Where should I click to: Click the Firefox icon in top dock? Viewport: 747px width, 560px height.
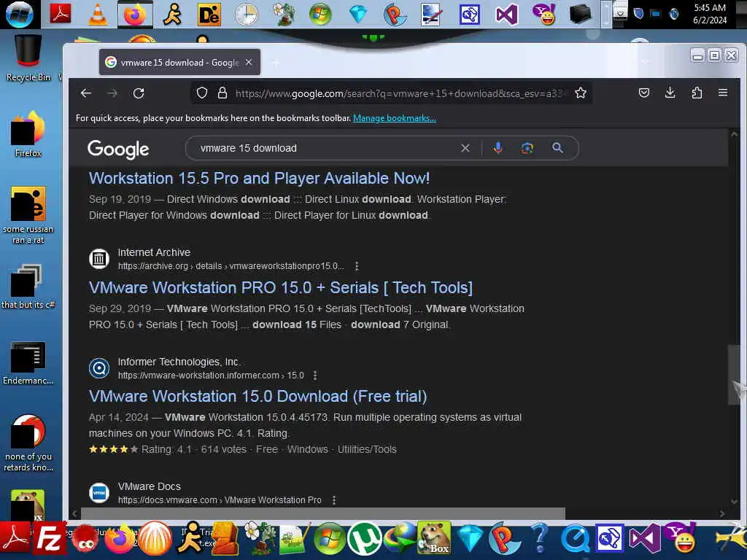135,15
